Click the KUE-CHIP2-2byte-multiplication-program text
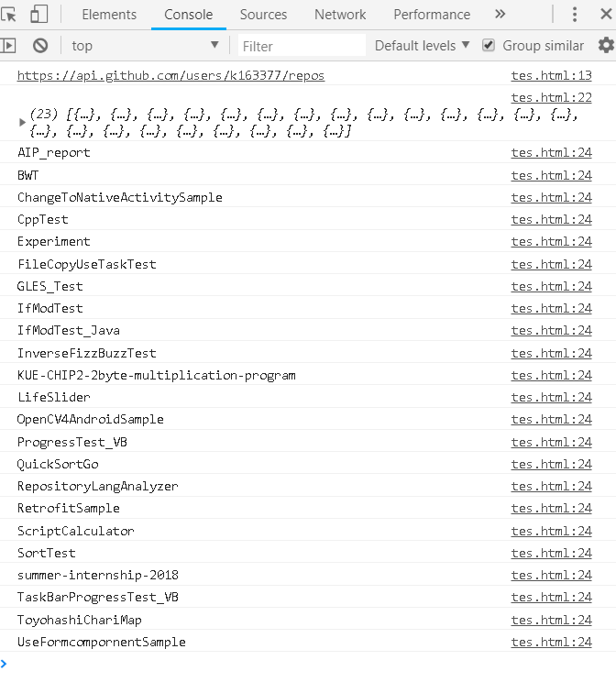The height and width of the screenshot is (682, 616). tap(157, 375)
